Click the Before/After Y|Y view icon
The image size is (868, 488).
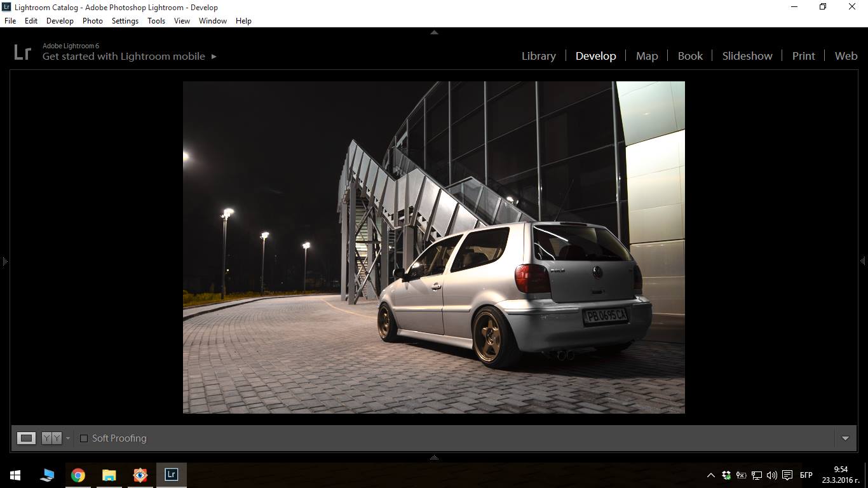[51, 438]
